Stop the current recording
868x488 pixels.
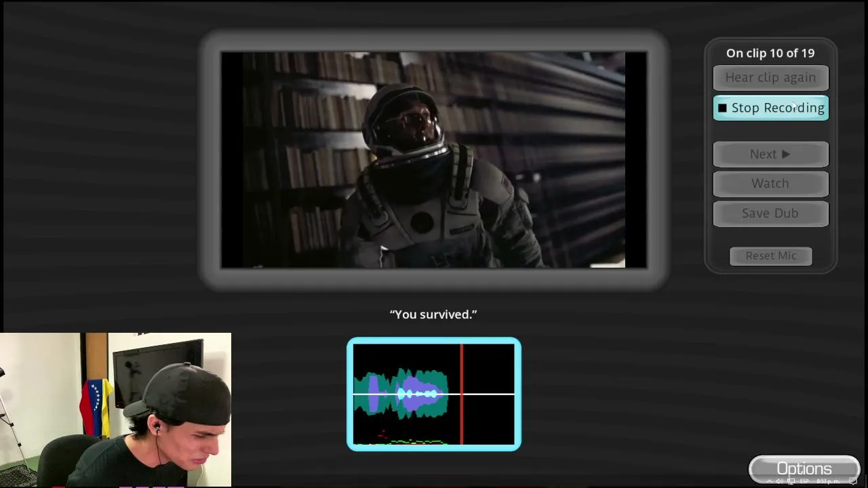pyautogui.click(x=770, y=108)
